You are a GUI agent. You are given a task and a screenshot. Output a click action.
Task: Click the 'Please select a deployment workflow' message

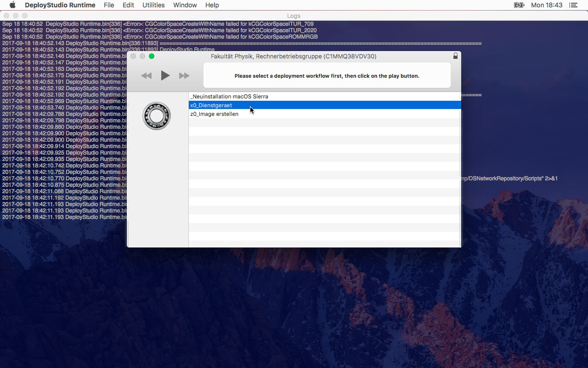coord(327,76)
